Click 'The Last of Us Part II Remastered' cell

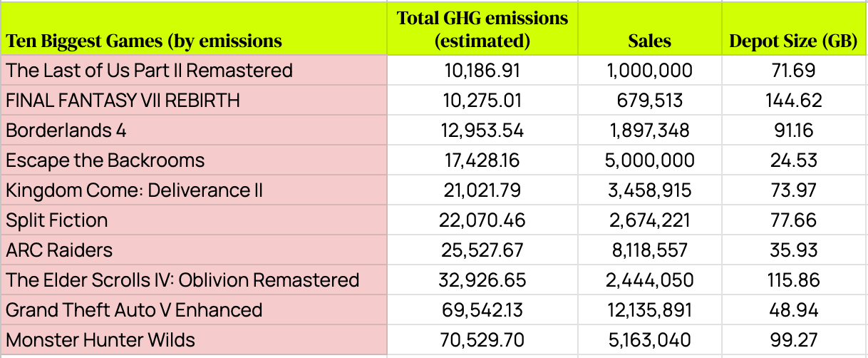coord(150,71)
